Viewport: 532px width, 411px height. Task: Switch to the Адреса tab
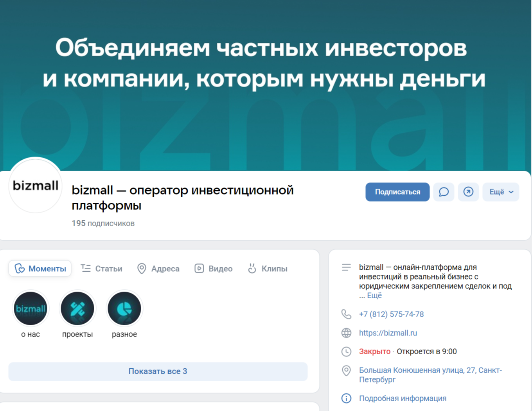[158, 269]
